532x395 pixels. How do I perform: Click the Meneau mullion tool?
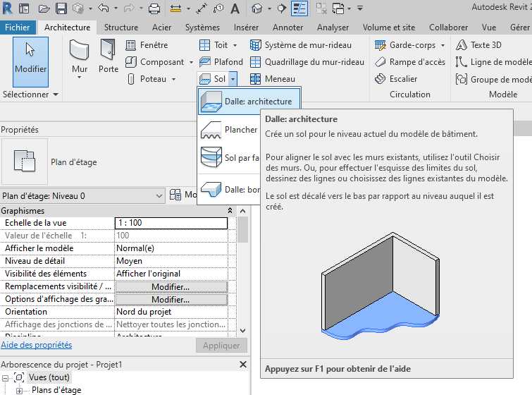tap(273, 79)
